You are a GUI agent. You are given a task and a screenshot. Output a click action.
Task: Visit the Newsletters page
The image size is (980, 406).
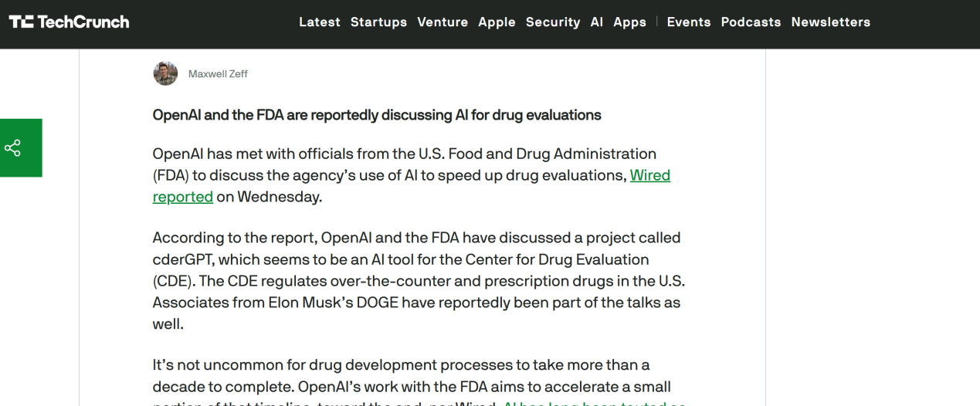[x=830, y=22]
